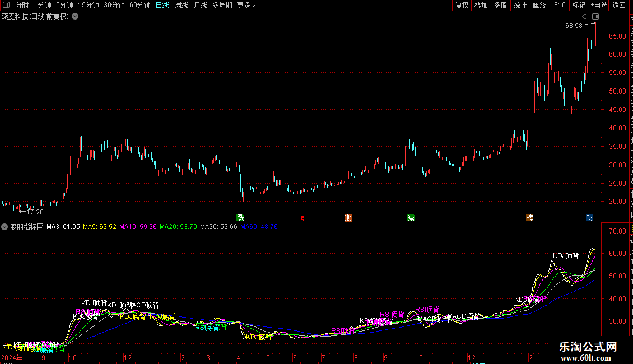
Task: Switch to 分时 intraday view
Action: click(22, 5)
